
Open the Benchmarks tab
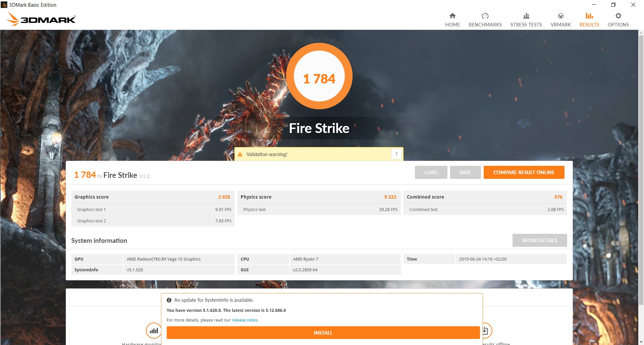(485, 20)
